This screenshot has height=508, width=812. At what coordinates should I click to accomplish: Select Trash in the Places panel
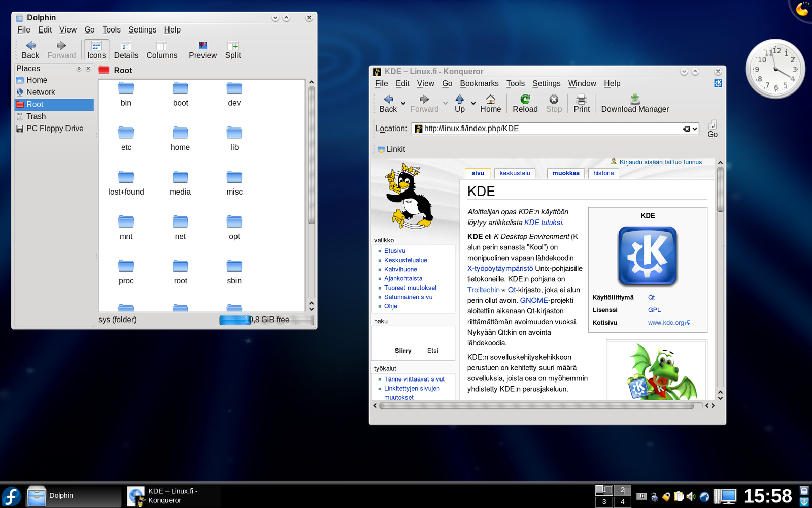(x=36, y=116)
